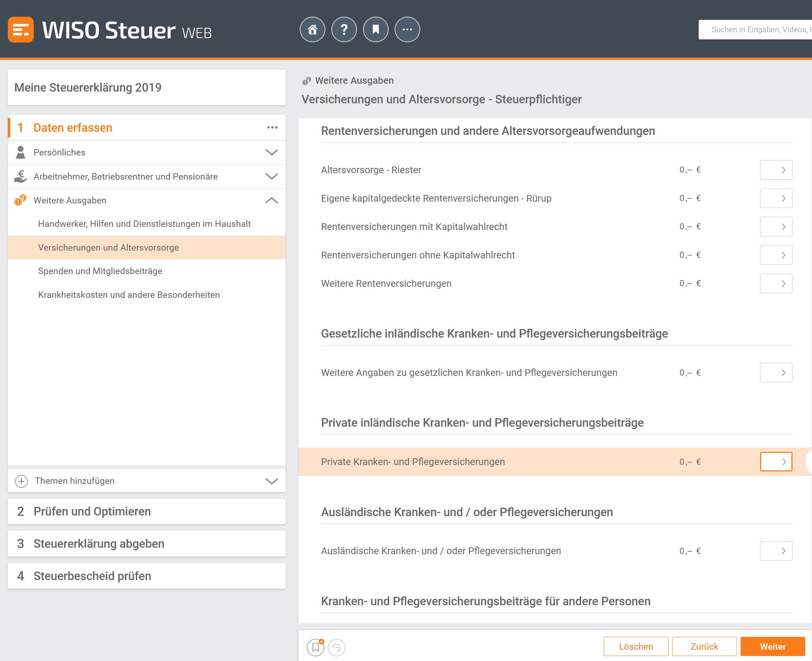Click the Weitere Ausgaben coin icon

(x=20, y=200)
